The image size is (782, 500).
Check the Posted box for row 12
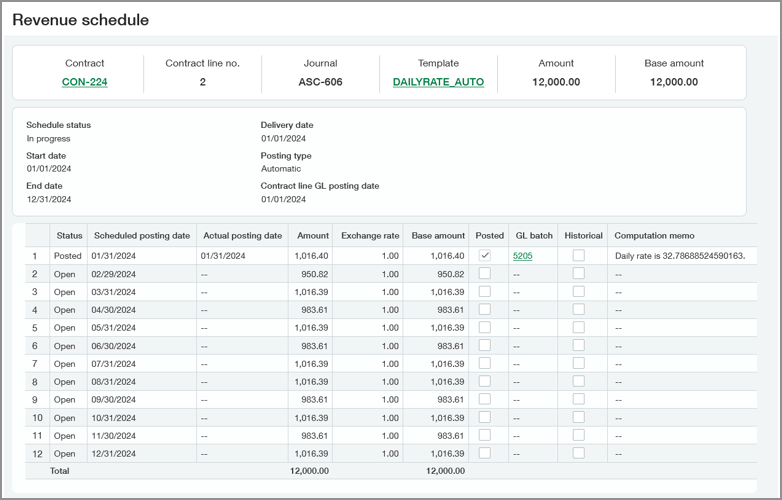[x=485, y=453]
